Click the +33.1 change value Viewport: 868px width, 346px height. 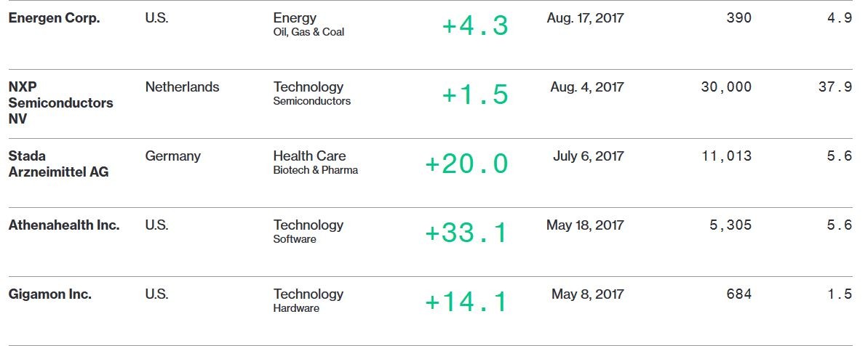(466, 233)
